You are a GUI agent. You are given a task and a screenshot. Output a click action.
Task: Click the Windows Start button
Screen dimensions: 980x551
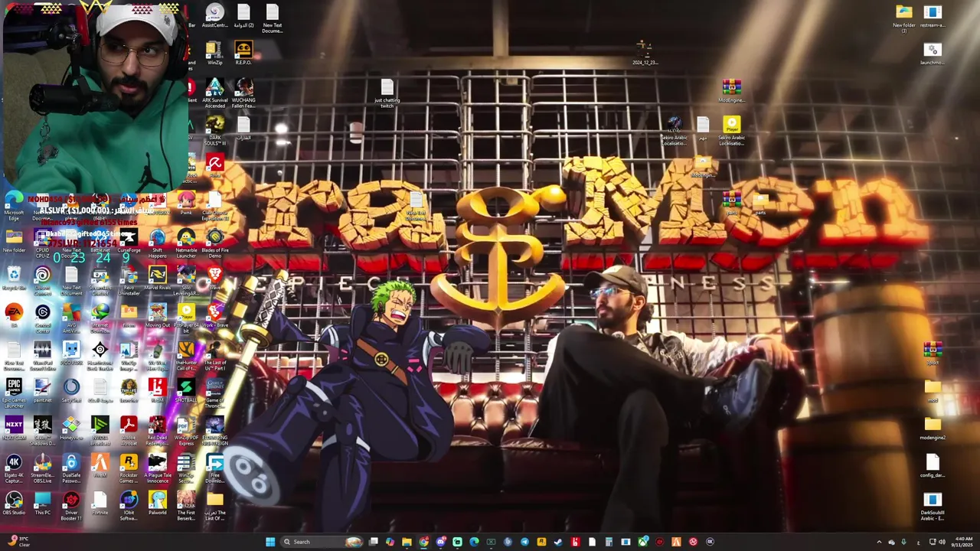tap(270, 542)
